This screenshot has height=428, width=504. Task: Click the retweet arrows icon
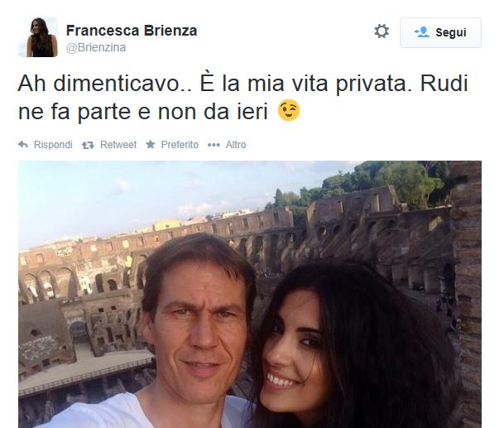pyautogui.click(x=88, y=146)
